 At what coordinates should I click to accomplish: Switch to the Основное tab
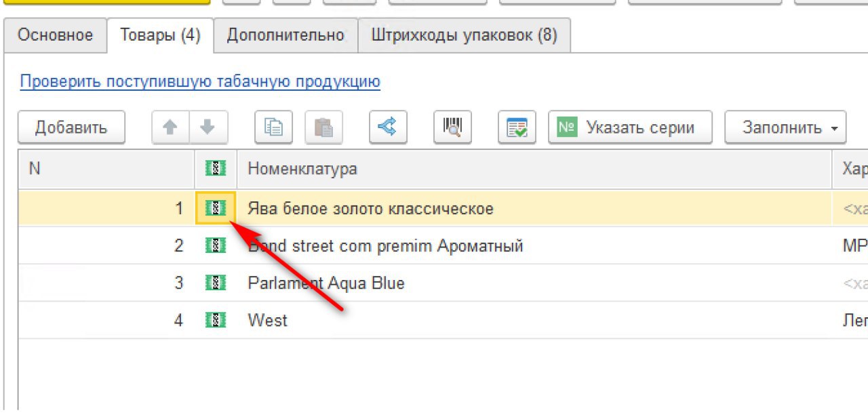pos(55,35)
